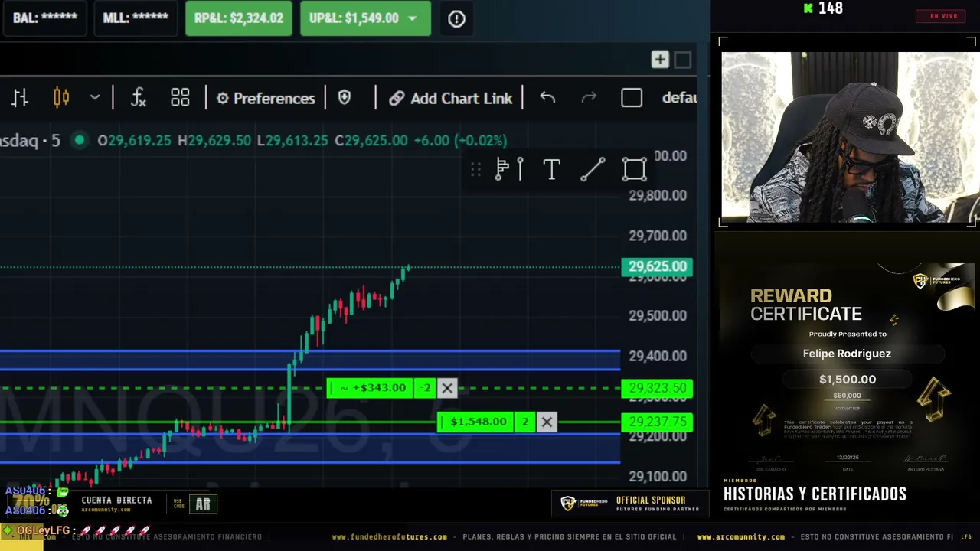Click the L29,613.25 low value
Screen dimensions: 980x551
tap(292, 140)
